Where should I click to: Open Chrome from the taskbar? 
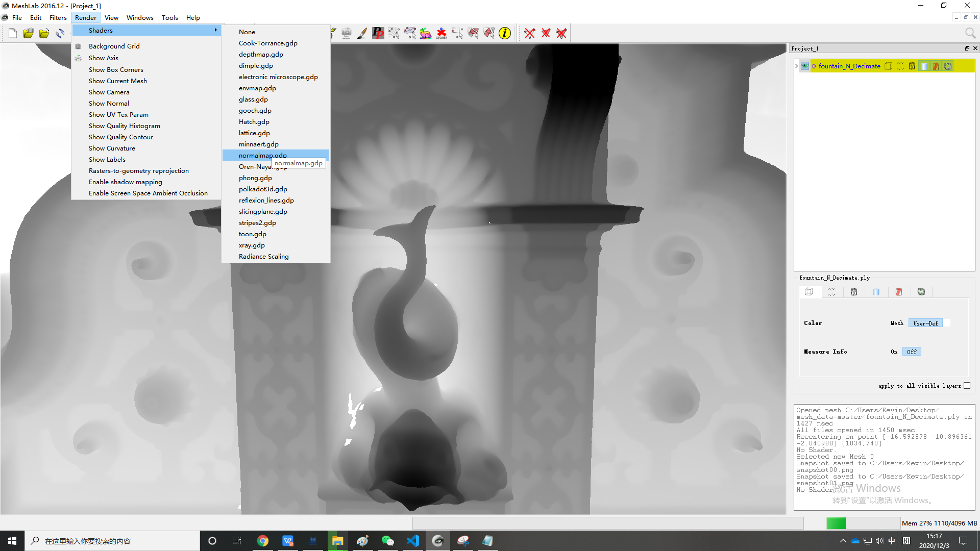click(263, 541)
